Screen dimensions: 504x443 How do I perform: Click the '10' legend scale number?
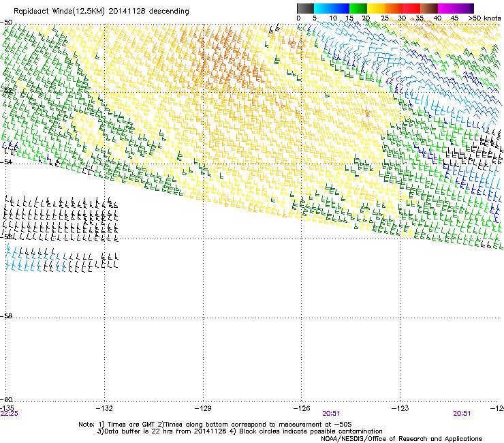(333, 18)
